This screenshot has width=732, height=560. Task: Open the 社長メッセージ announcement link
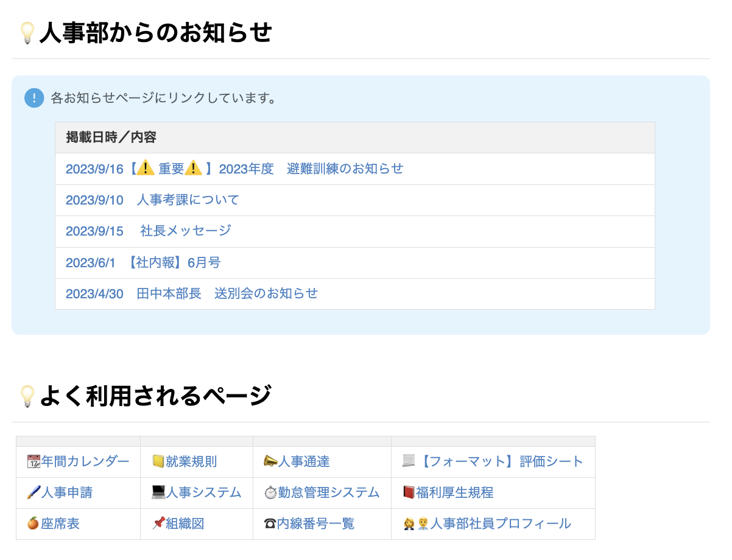tap(149, 231)
